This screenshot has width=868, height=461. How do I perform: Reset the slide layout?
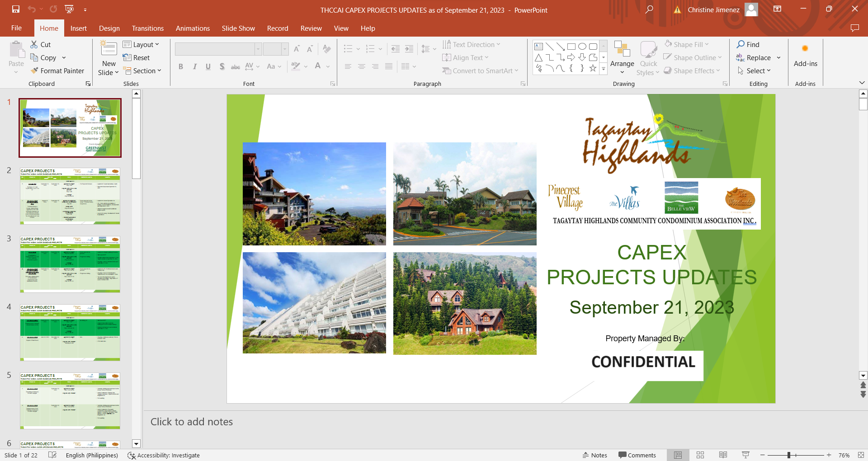pyautogui.click(x=136, y=57)
